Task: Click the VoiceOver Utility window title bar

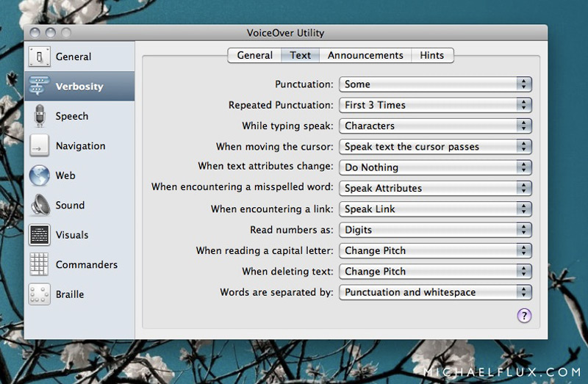Action: 286,32
